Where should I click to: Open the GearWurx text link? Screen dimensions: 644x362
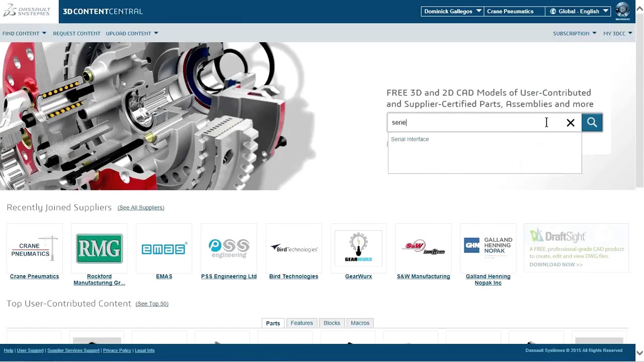(x=358, y=277)
